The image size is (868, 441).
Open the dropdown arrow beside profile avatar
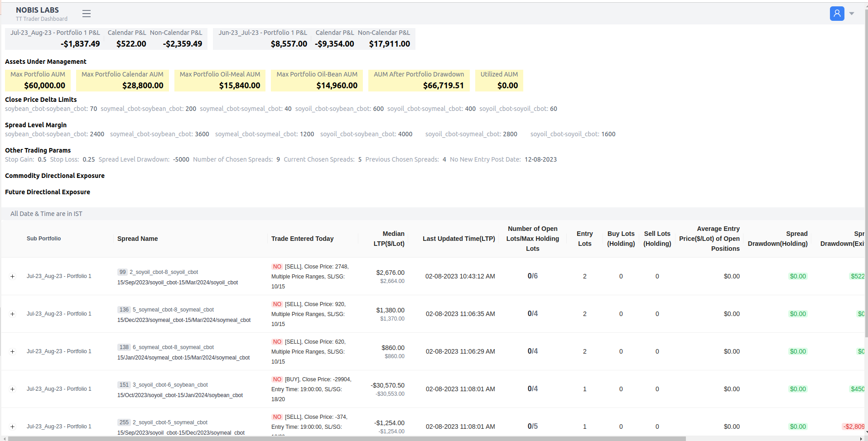(x=852, y=14)
